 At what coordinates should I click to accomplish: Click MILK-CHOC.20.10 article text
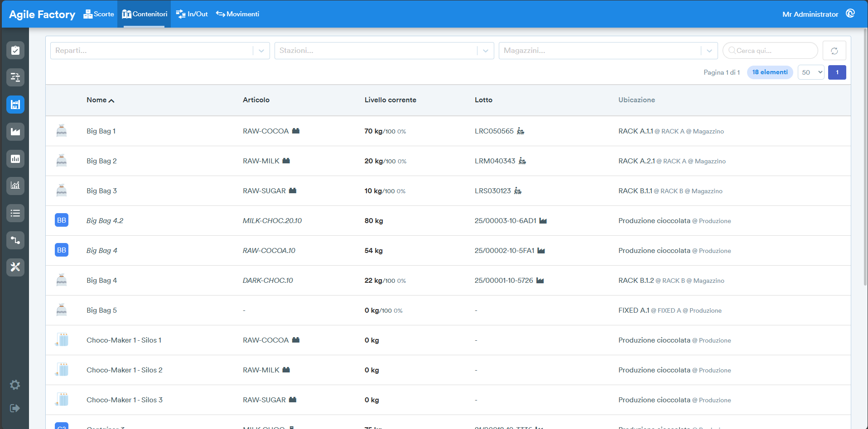pos(272,221)
